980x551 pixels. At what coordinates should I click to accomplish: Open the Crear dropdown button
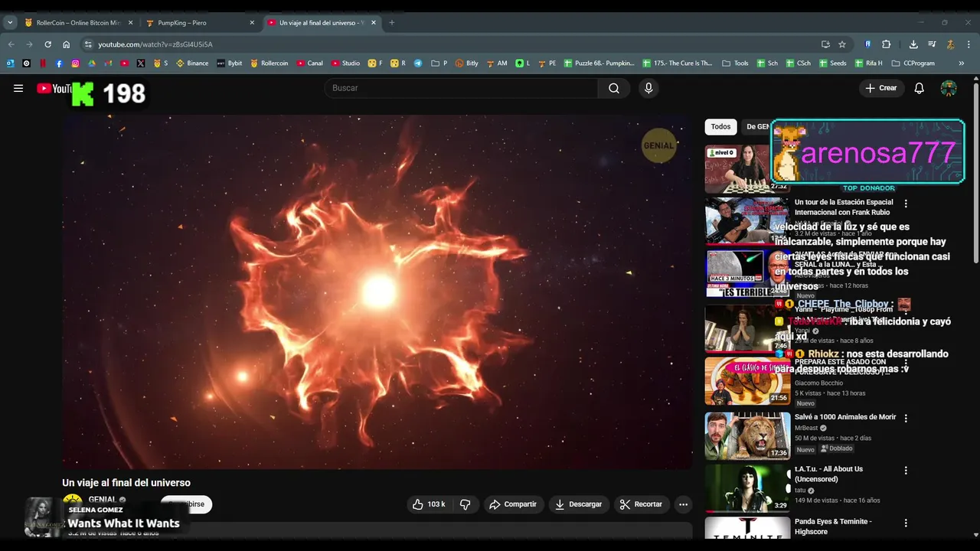tap(880, 88)
